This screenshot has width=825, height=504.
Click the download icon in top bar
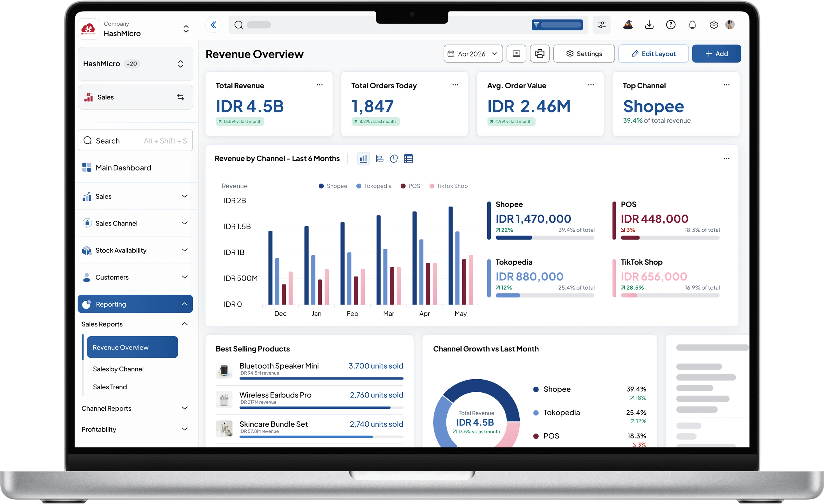pyautogui.click(x=649, y=25)
